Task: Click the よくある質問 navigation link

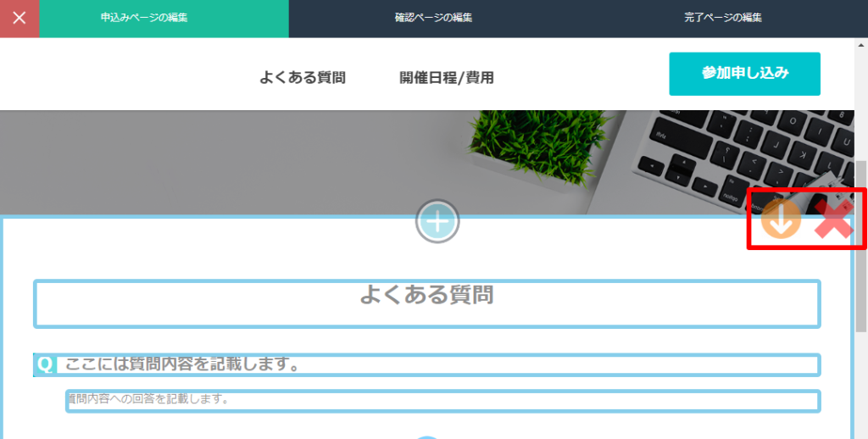Action: click(303, 77)
